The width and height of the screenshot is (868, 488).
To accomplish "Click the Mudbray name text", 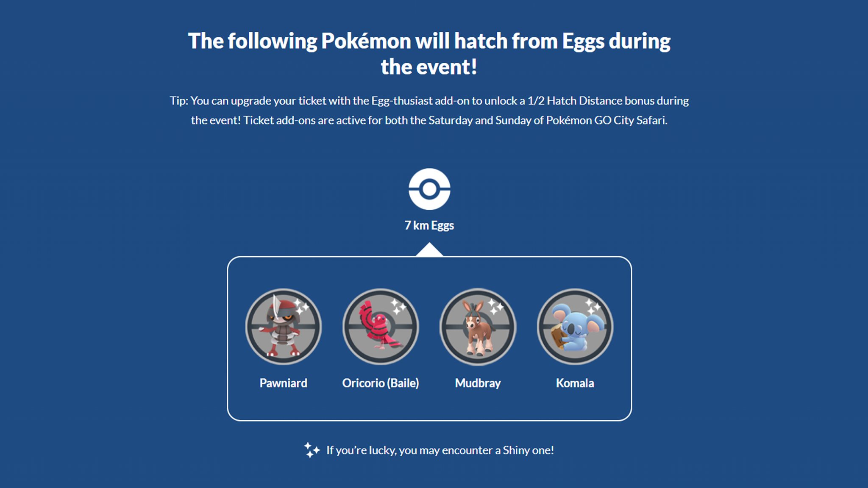I will point(478,383).
